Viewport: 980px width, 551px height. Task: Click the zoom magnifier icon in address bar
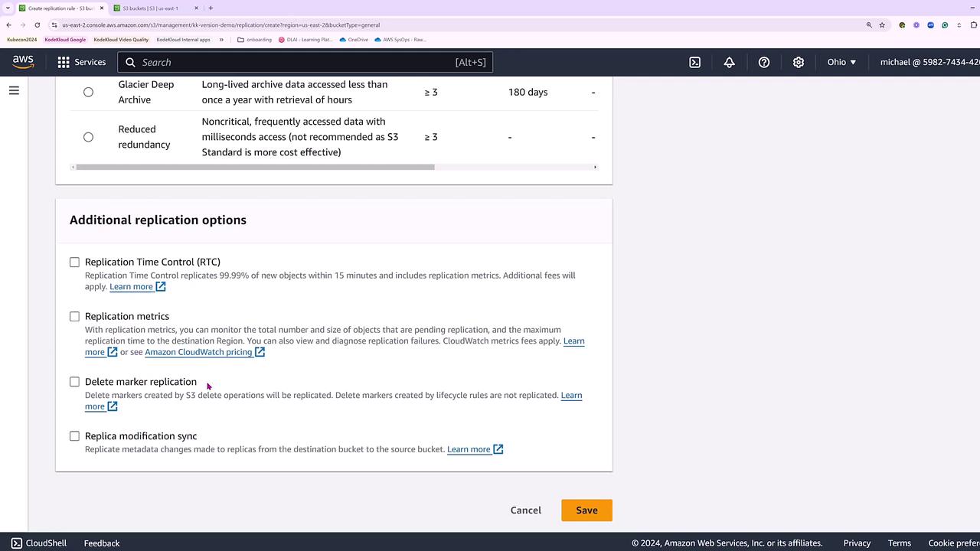[x=869, y=24]
